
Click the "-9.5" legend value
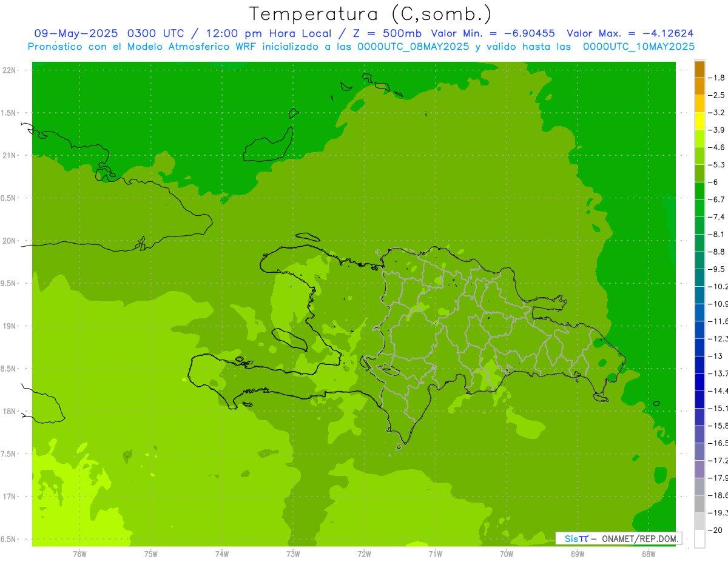coord(716,269)
